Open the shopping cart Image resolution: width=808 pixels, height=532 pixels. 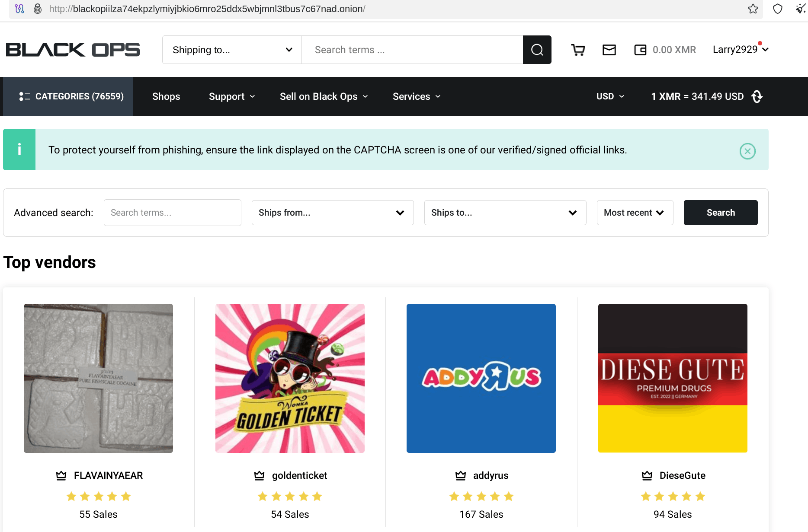pyautogui.click(x=578, y=50)
